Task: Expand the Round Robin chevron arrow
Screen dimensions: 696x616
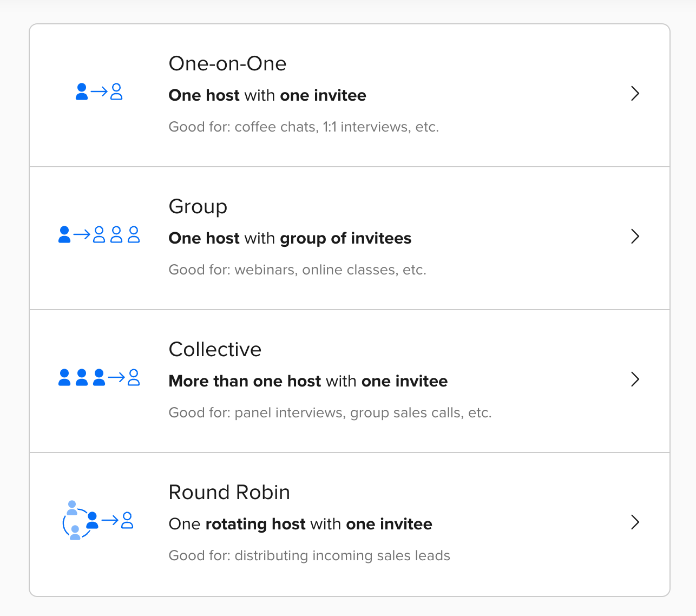Action: point(635,522)
